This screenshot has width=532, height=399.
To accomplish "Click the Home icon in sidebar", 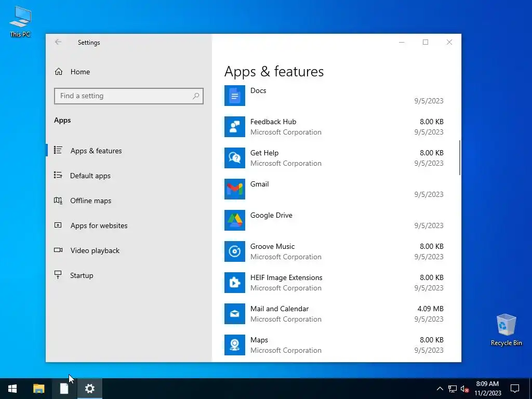I will tap(58, 72).
